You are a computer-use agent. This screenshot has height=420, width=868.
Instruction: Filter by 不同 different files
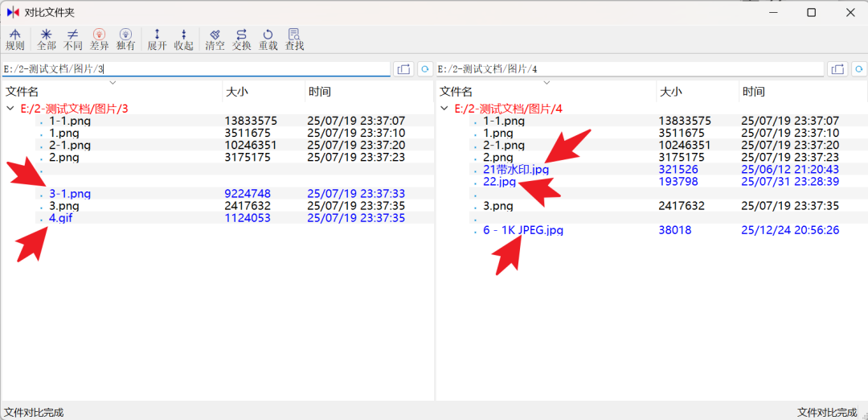pyautogui.click(x=73, y=40)
